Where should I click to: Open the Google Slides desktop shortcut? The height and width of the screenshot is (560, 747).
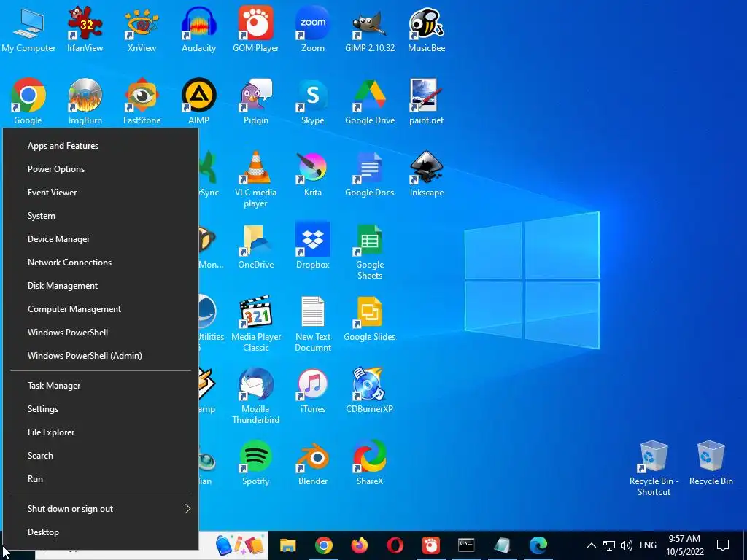click(370, 318)
